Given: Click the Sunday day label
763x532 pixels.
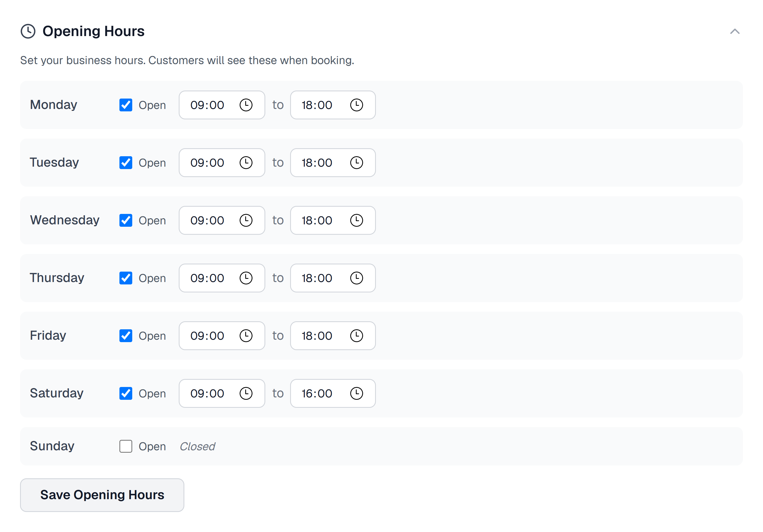Looking at the screenshot, I should [x=52, y=446].
